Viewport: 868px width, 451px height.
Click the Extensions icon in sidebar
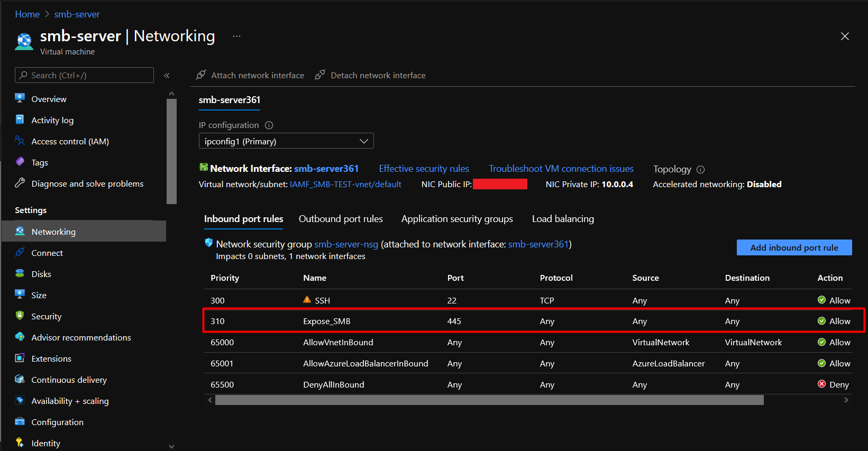(x=20, y=358)
